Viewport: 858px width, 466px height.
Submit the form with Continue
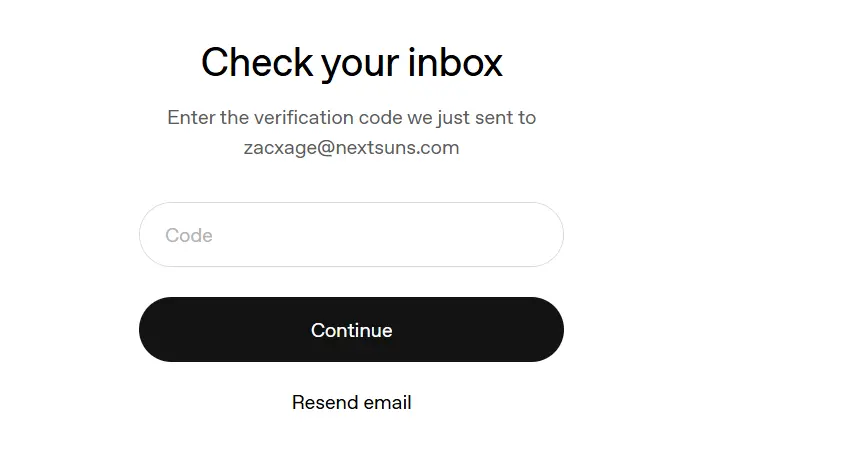click(x=351, y=329)
